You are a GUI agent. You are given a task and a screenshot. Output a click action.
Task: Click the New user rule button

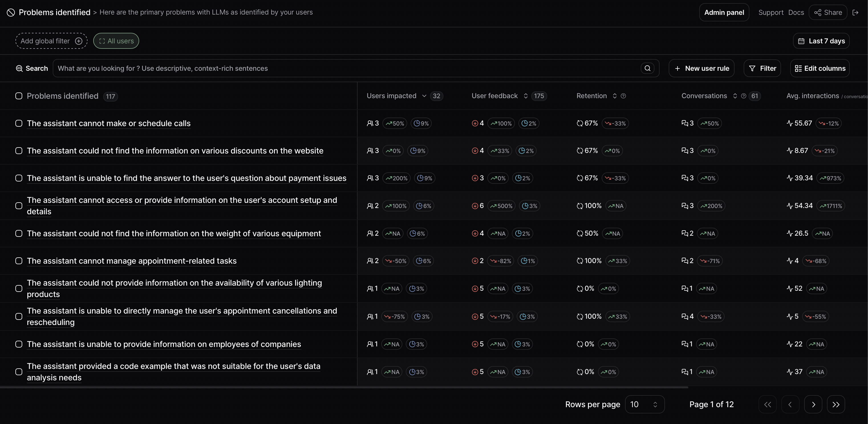tap(701, 68)
